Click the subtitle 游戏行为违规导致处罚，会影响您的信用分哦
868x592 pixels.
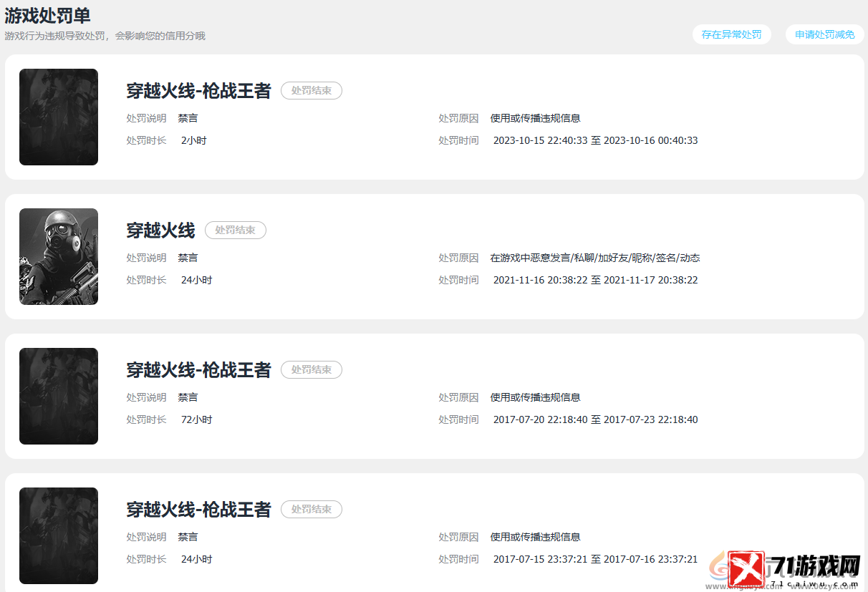[105, 36]
